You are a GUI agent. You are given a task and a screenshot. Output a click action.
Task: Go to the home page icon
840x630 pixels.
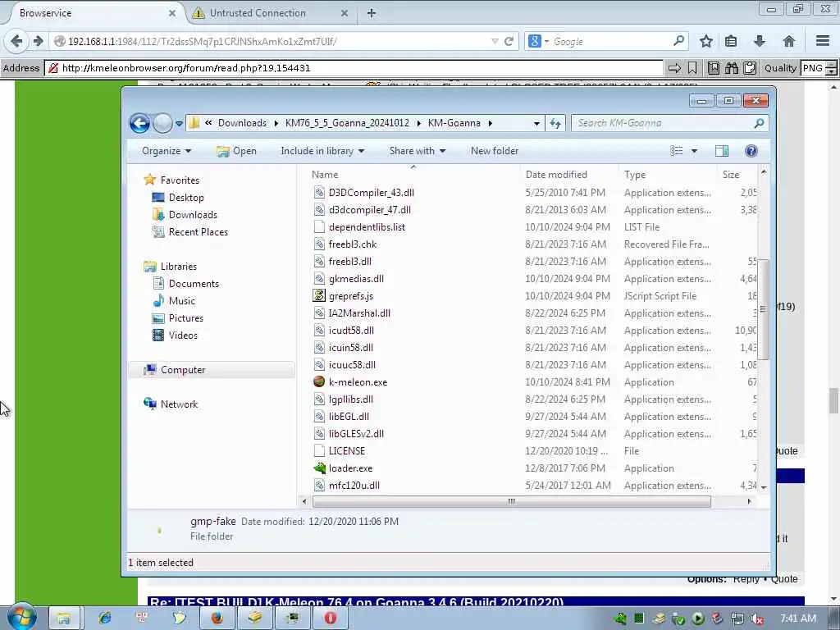pos(788,41)
